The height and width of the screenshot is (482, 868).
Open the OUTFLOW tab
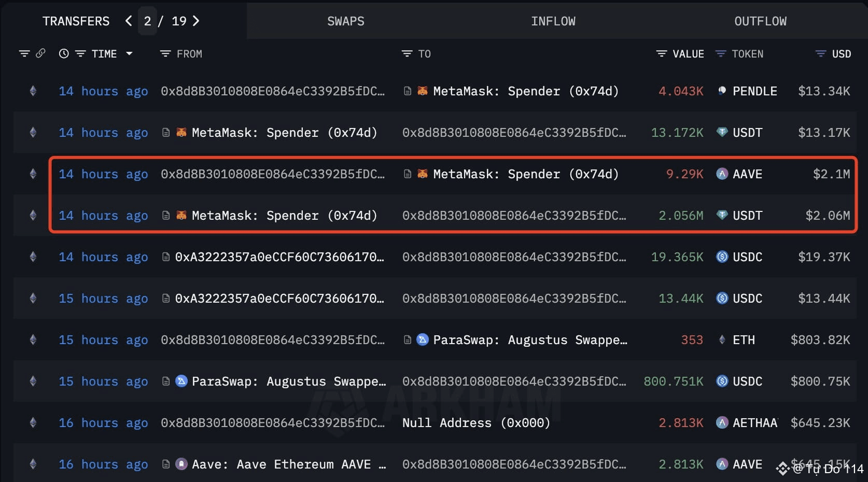tap(760, 21)
